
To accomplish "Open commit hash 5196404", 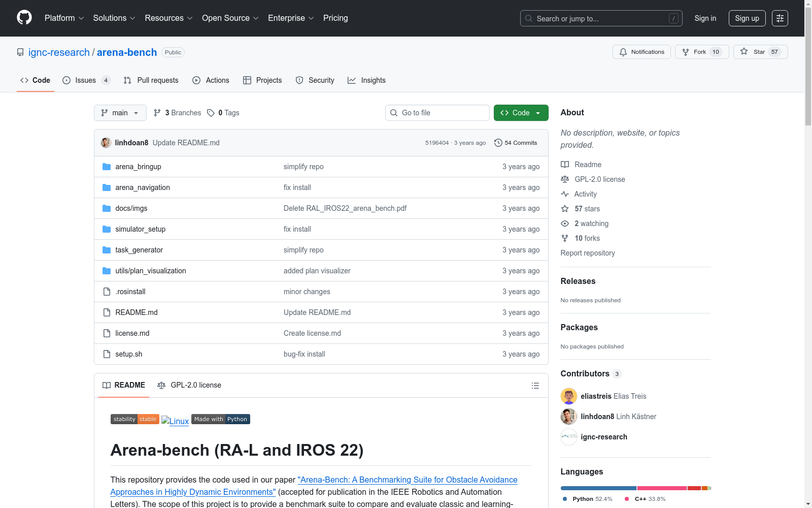I will (437, 143).
